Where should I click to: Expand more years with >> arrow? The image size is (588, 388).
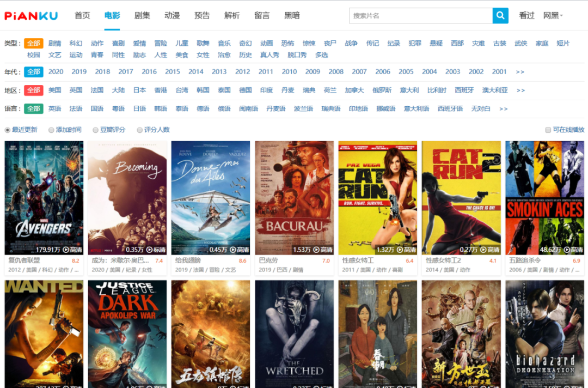point(520,72)
